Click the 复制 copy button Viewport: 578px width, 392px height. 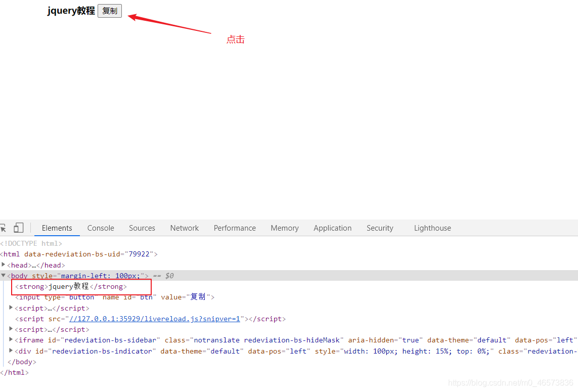click(109, 11)
